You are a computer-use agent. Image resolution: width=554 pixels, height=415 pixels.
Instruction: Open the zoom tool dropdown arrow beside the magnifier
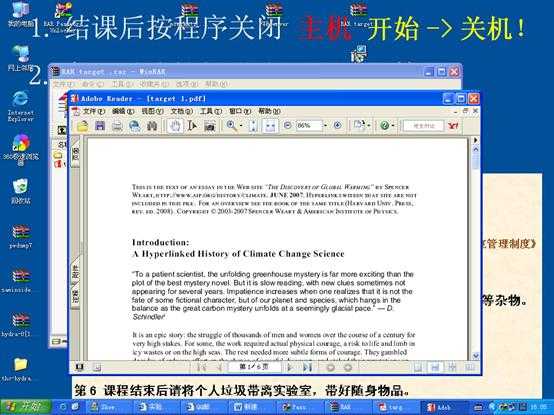(241, 126)
